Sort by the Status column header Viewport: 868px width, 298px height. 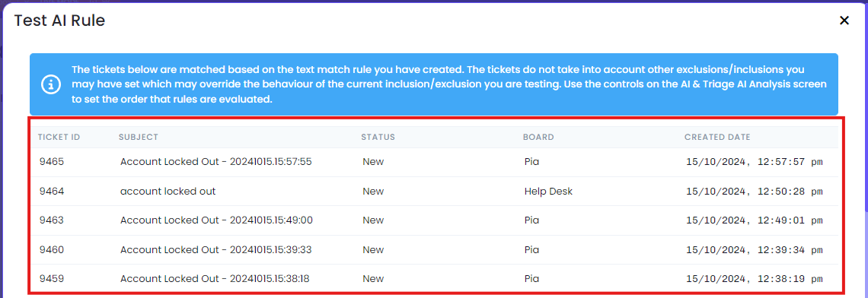tap(378, 137)
